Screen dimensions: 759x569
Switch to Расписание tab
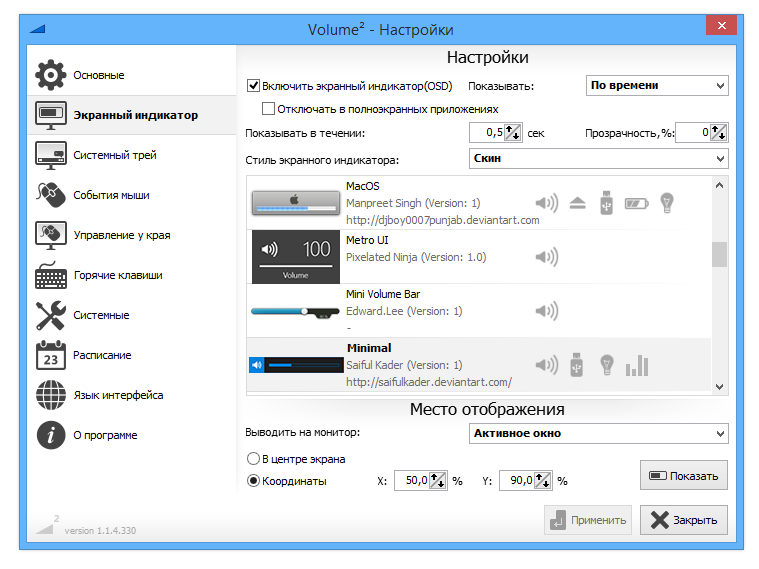(132, 355)
